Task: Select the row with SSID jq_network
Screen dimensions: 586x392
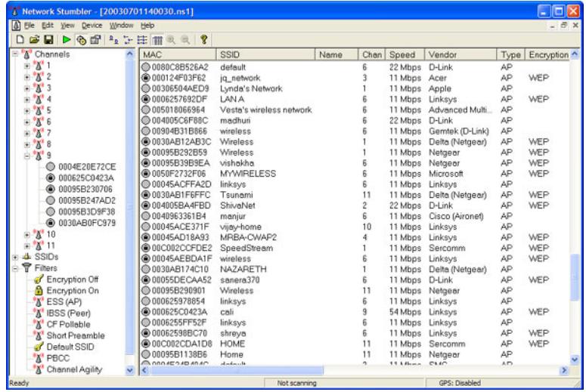Action: [355, 78]
